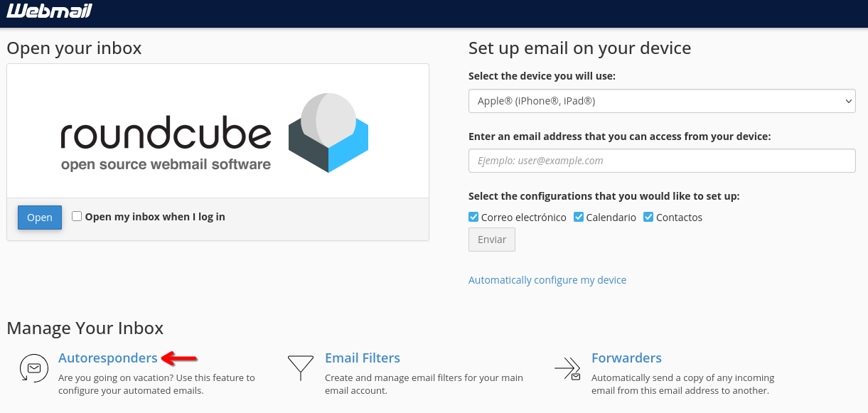Image resolution: width=868 pixels, height=413 pixels.
Task: Enable Open my inbox when I log in
Action: pyautogui.click(x=77, y=216)
